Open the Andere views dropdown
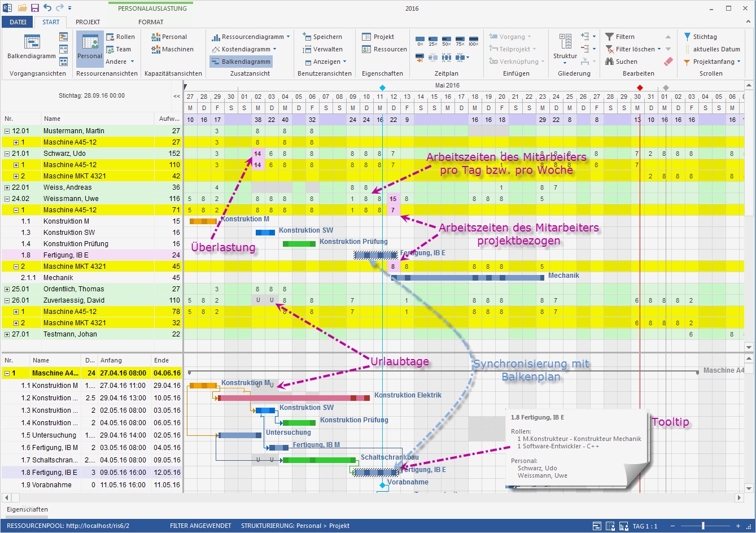756x533 pixels. point(119,61)
